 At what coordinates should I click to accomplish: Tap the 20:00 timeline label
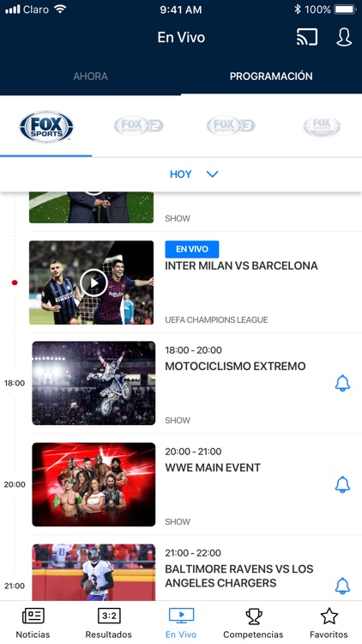[15, 484]
